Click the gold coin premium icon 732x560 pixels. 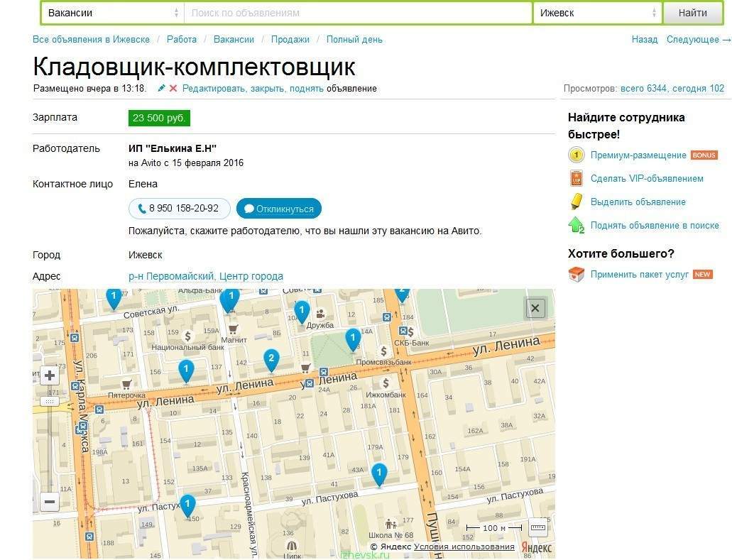576,155
